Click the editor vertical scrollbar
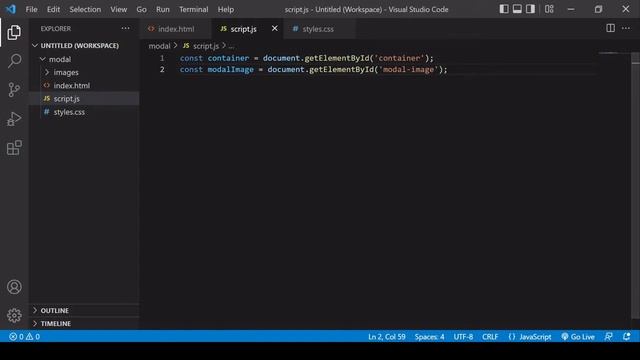 tap(636, 186)
